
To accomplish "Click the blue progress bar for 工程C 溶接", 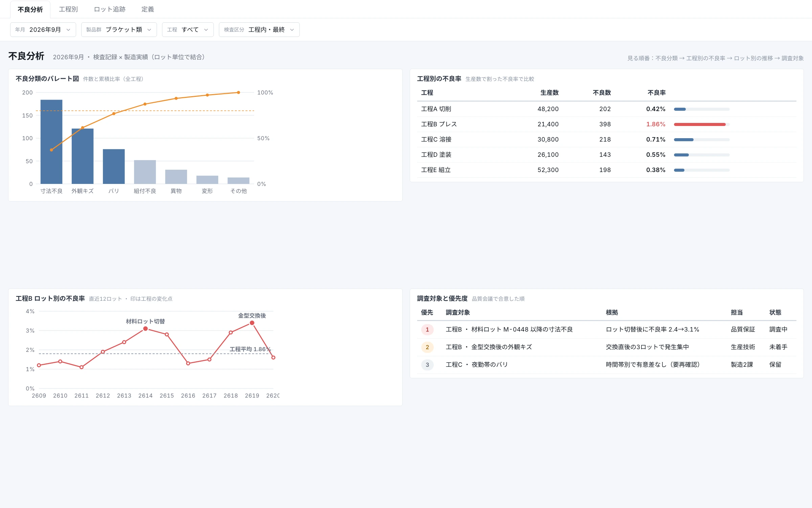I will (684, 140).
